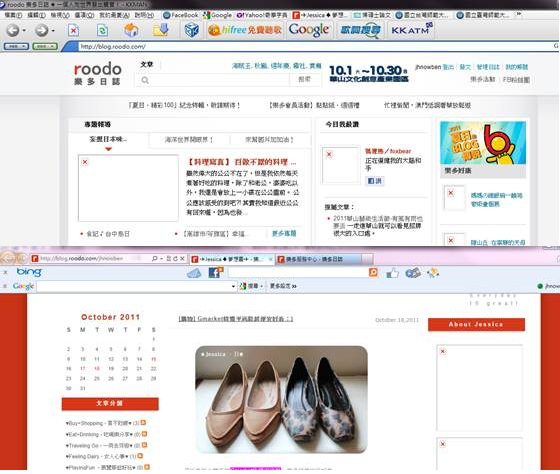Click the Google logo toolbar button

309,30
